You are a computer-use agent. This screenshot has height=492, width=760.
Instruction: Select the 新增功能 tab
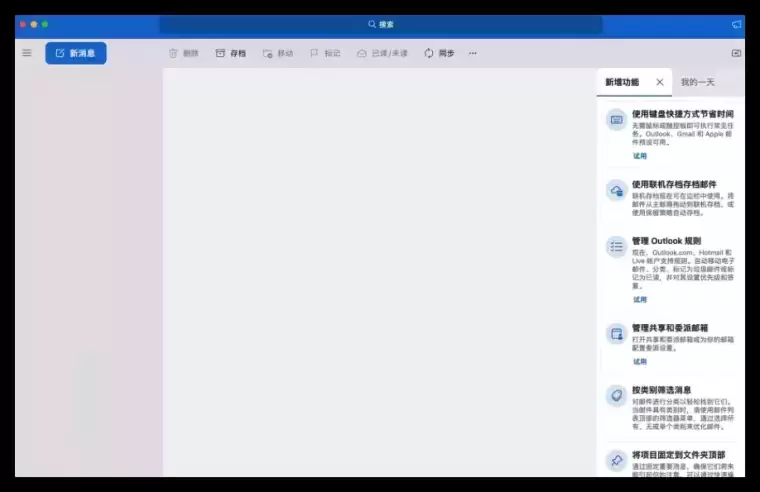622,82
